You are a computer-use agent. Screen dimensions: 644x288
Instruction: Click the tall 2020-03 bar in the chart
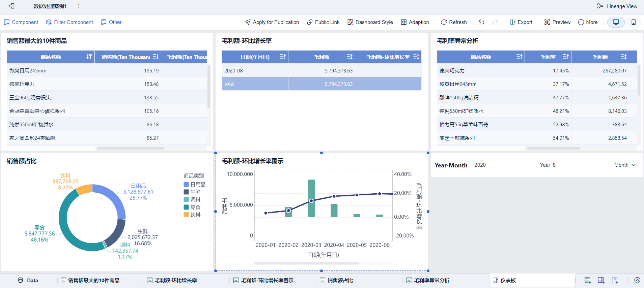[x=311, y=198]
